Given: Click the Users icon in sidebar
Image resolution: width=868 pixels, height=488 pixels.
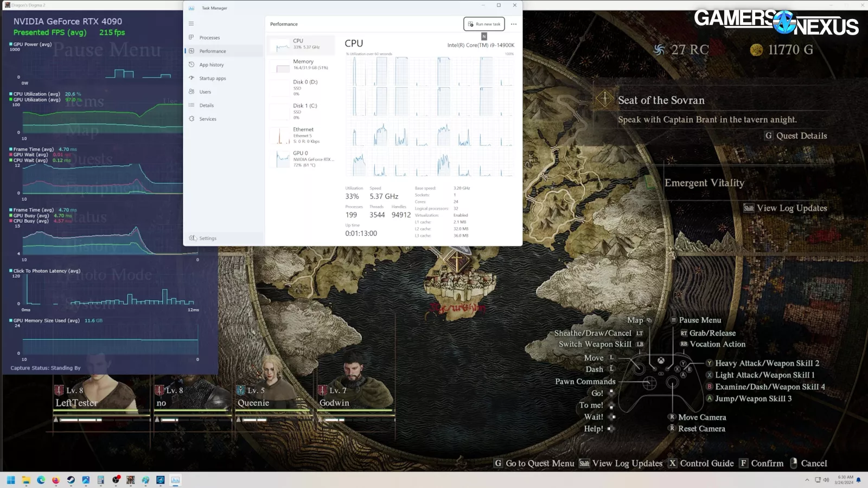Looking at the screenshot, I should [192, 92].
